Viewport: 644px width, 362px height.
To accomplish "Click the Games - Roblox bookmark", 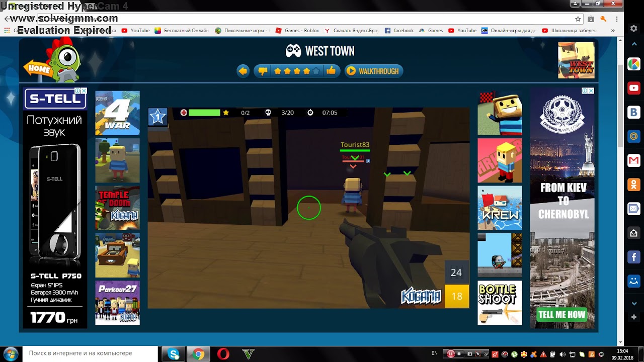I will point(297,31).
